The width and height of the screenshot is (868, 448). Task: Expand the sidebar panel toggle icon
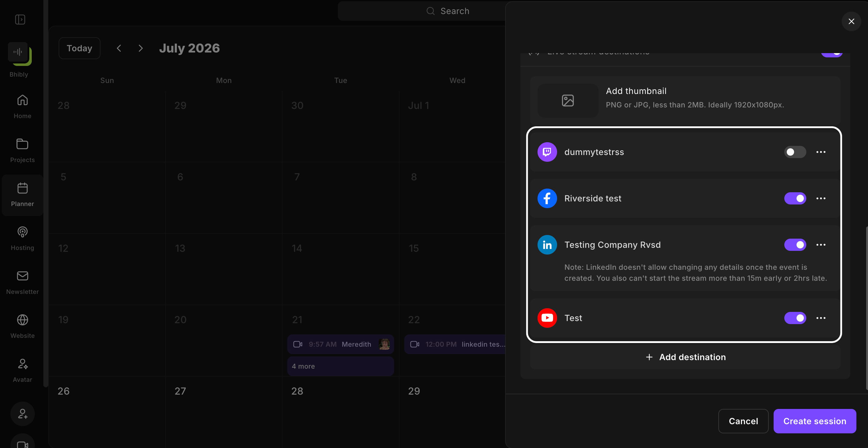(x=20, y=20)
